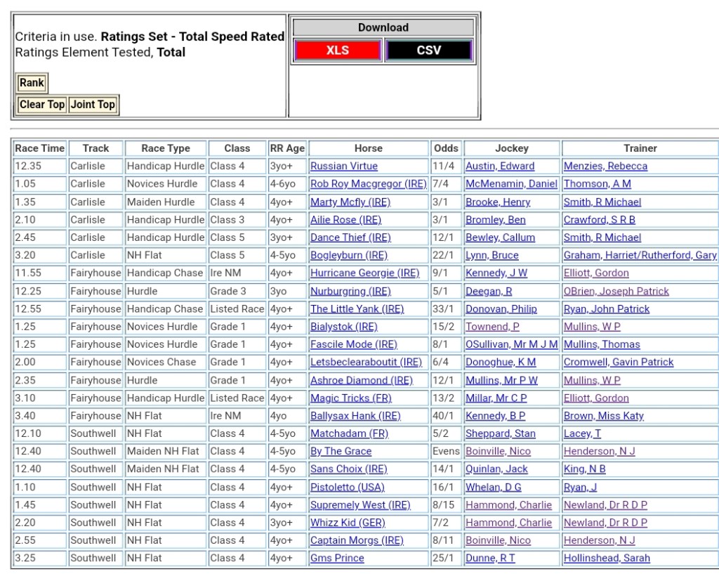719x588 pixels.
Task: Open trainer Cromwell, Gavin Patrick
Action: click(618, 362)
